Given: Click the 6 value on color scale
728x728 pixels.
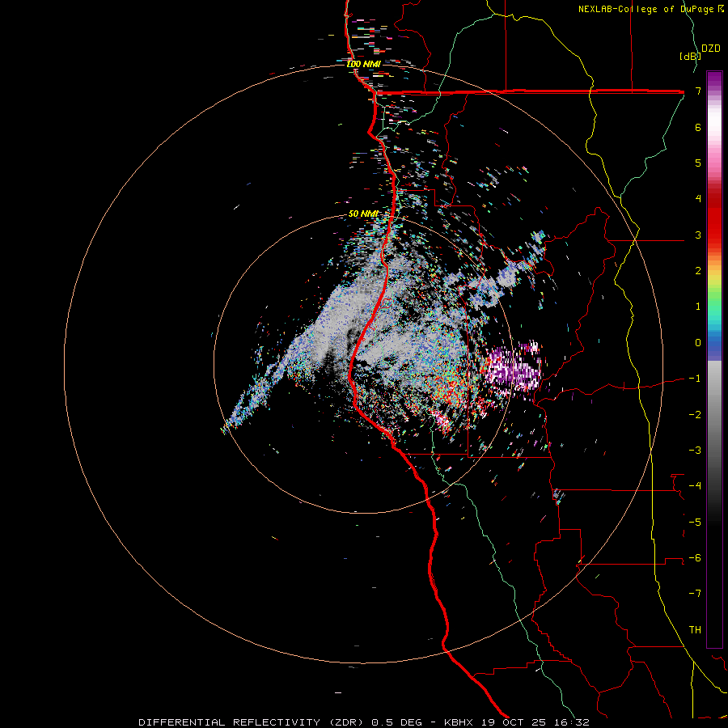Looking at the screenshot, I should point(698,127).
